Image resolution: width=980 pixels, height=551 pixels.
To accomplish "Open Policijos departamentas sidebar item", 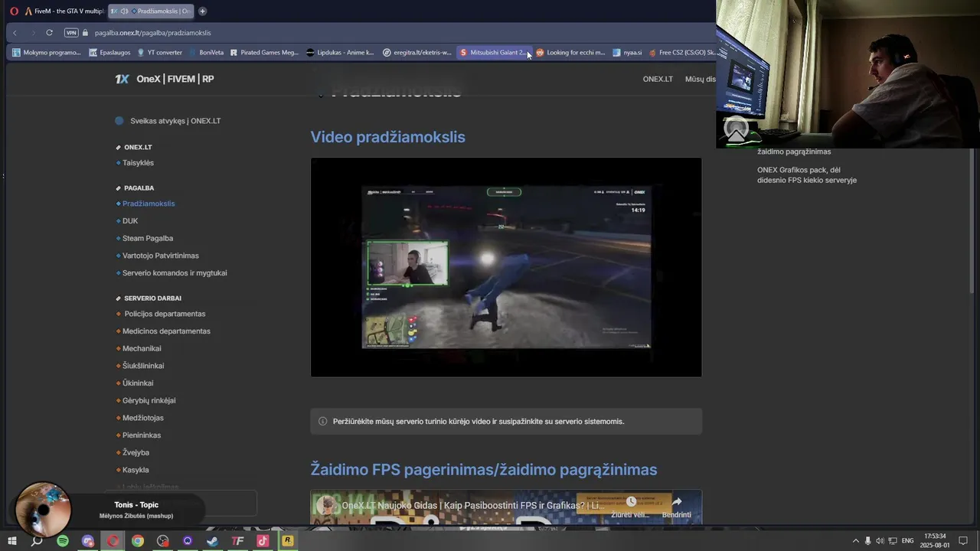I will [165, 314].
